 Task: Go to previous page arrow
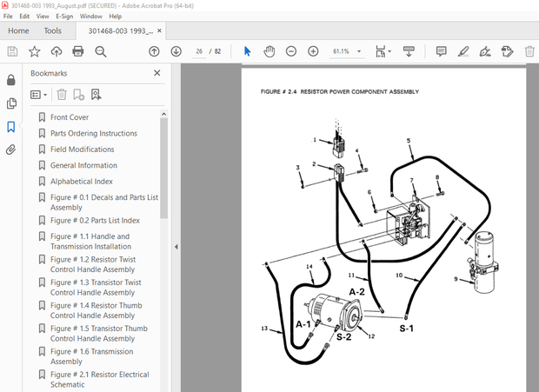click(x=154, y=51)
